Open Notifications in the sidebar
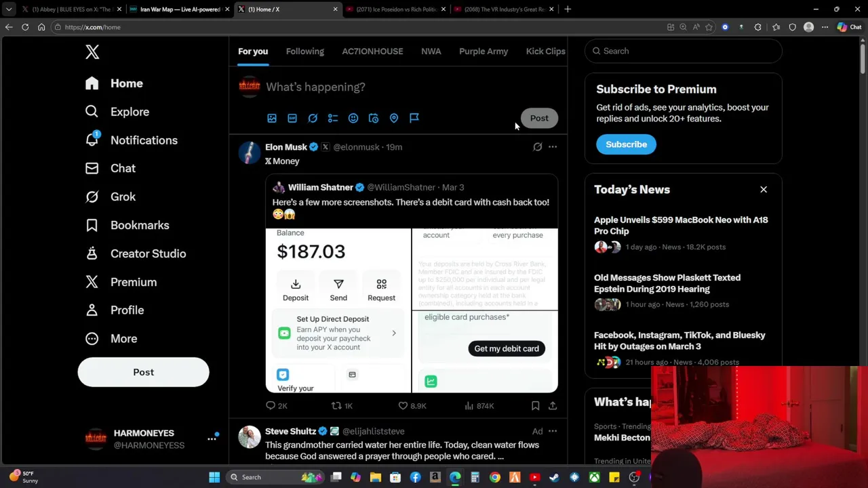 pyautogui.click(x=132, y=140)
